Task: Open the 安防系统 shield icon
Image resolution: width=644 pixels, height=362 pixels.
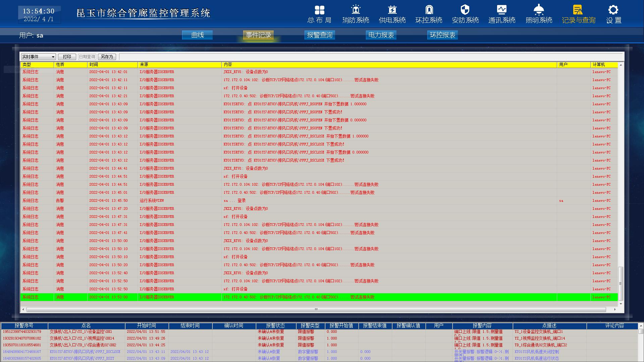Action: 465,10
